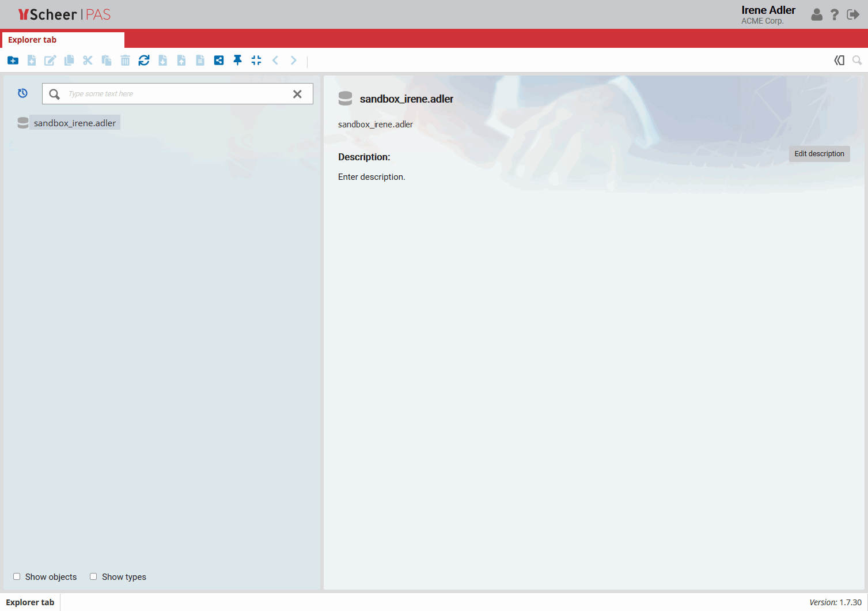Collapse the side panel with chevron icon

[839, 61]
